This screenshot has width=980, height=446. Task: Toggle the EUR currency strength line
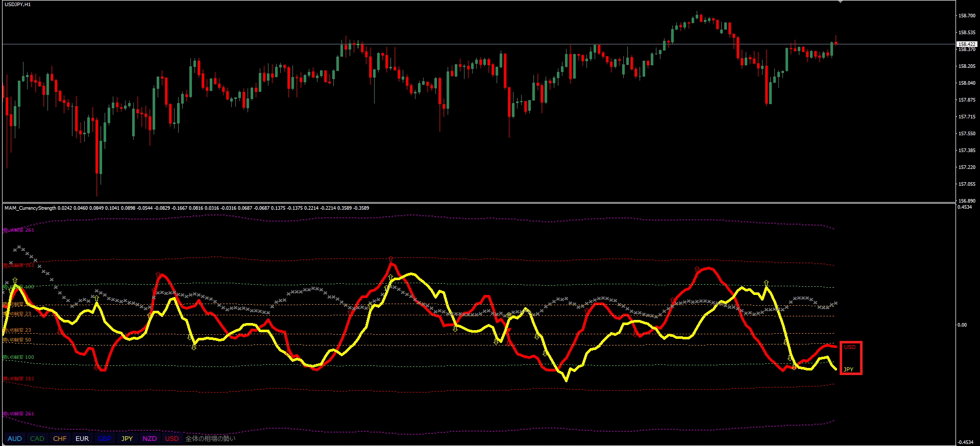(82, 438)
